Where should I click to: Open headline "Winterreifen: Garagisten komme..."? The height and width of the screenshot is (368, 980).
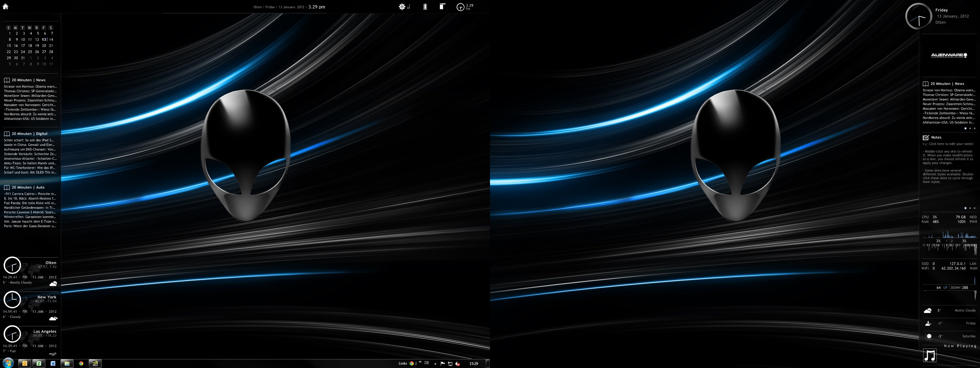[x=30, y=217]
